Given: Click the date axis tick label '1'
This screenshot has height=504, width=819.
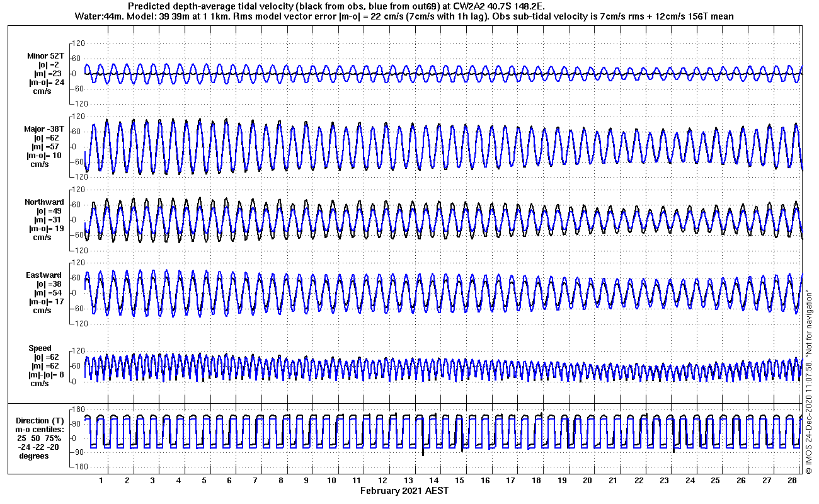Looking at the screenshot, I should pos(101,481).
